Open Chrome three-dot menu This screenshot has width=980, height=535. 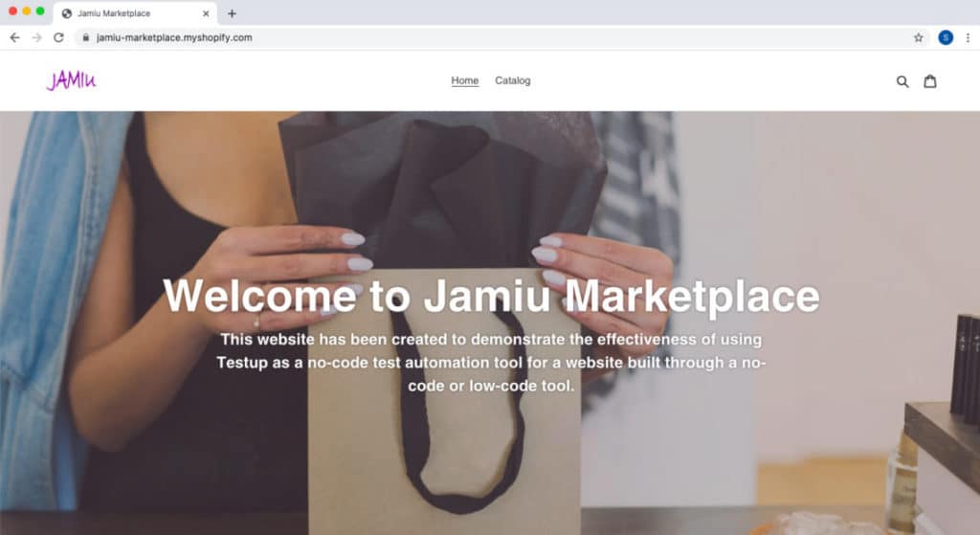coord(968,37)
